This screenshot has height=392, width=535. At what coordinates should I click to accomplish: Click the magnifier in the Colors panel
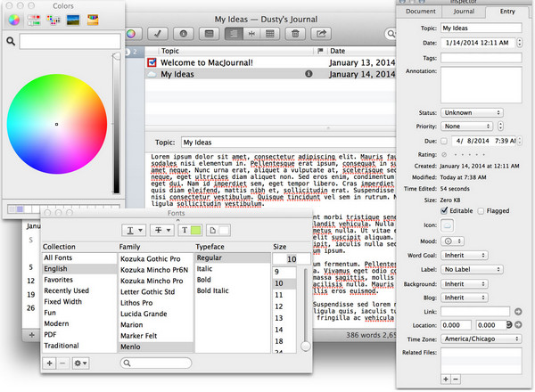tap(12, 41)
